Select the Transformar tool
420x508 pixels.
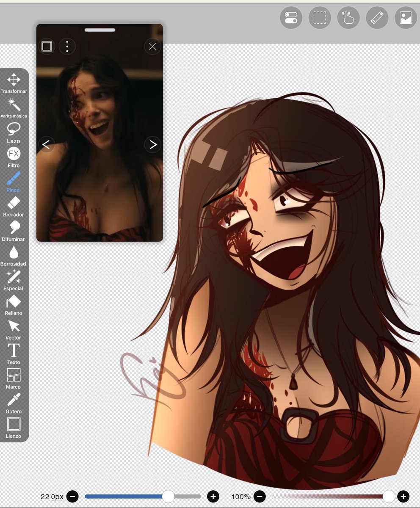click(14, 83)
